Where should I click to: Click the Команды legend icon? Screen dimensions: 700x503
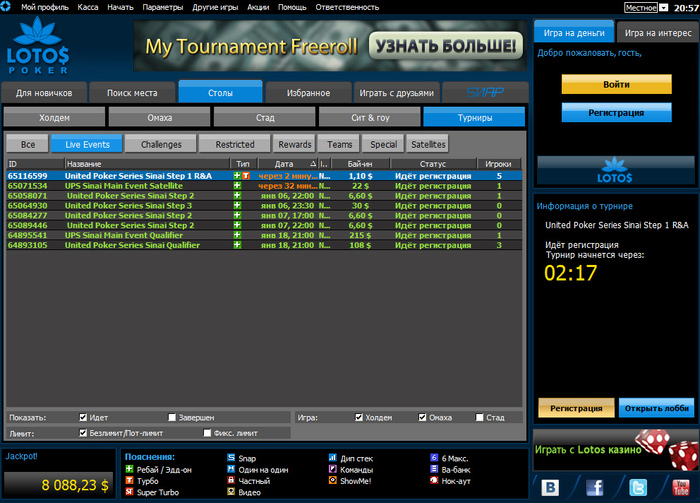click(x=333, y=469)
